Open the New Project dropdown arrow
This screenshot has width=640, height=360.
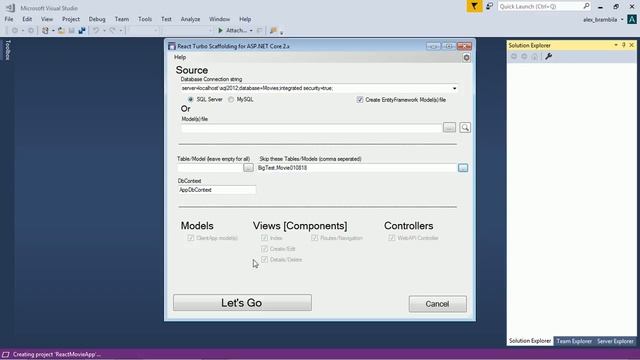point(53,31)
